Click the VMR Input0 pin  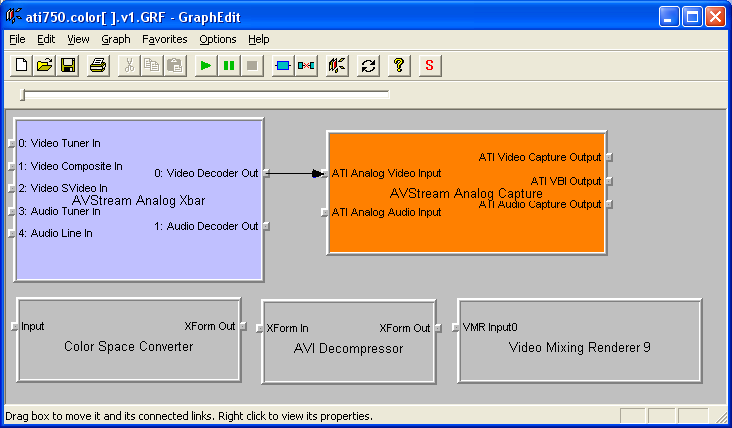coord(456,328)
